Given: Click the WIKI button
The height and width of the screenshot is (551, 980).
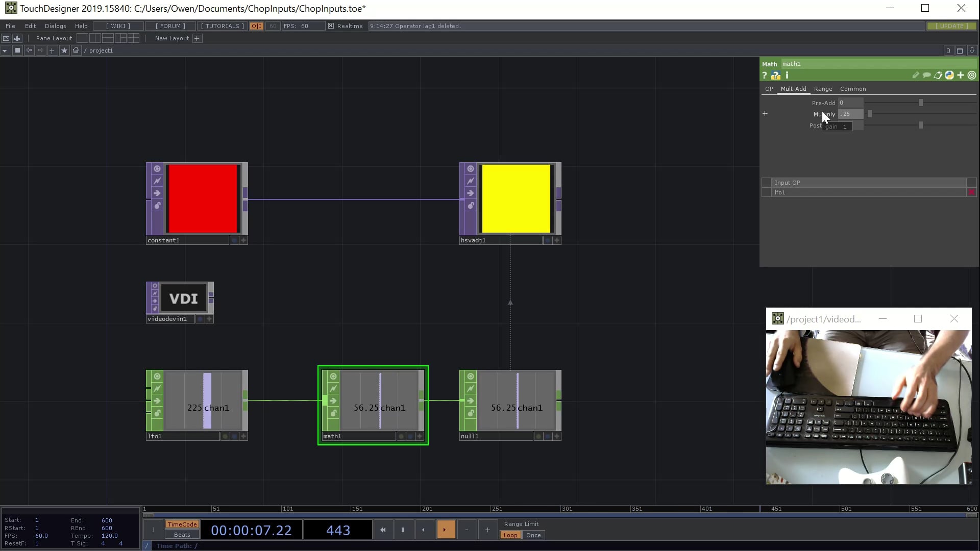Looking at the screenshot, I should pyautogui.click(x=118, y=26).
